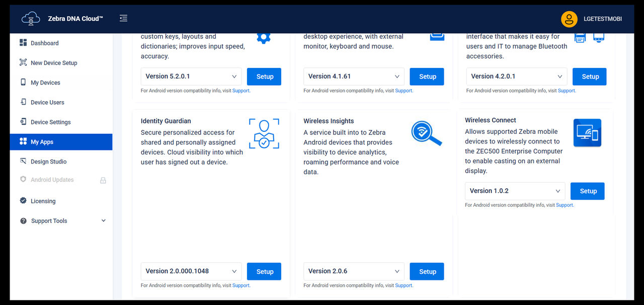Select the Design Studio icon
This screenshot has width=644, height=305.
[x=23, y=161]
